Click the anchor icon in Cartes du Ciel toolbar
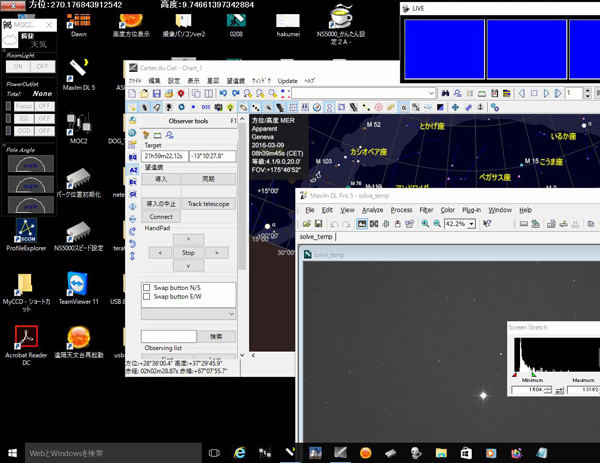This screenshot has width=600, height=463. coord(480,108)
